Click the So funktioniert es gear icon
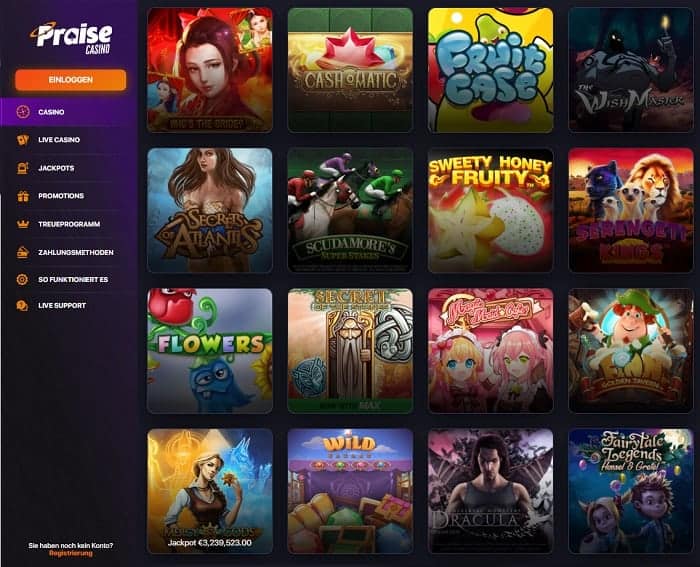Screen dimensions: 700x567 point(22,279)
